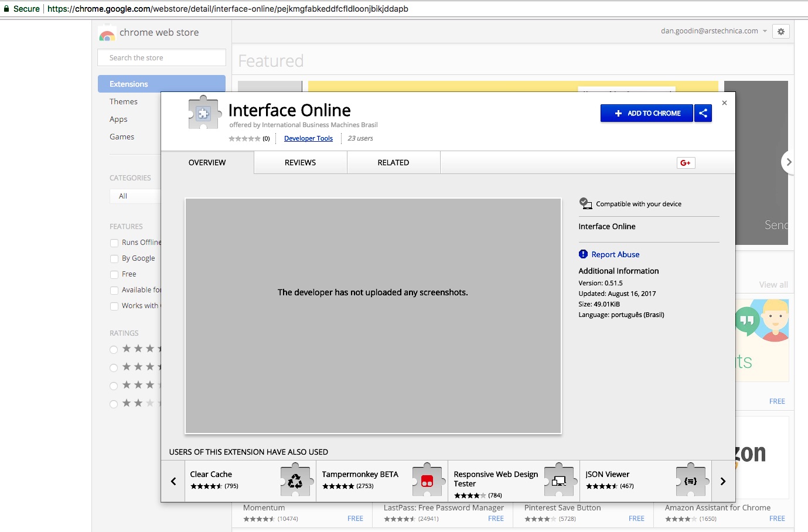
Task: Click the Interface Online puzzle piece icon
Action: (204, 112)
